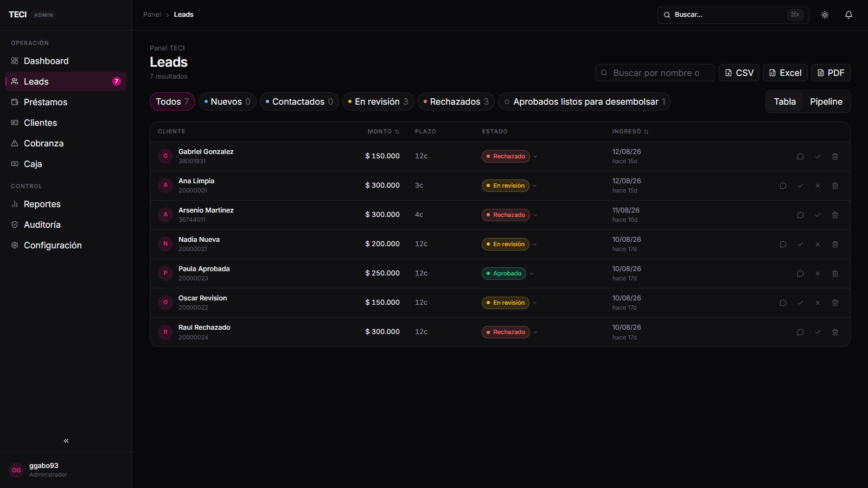The height and width of the screenshot is (488, 868).
Task: Delete Raul Rechazado lead via trash icon
Action: pos(835,332)
